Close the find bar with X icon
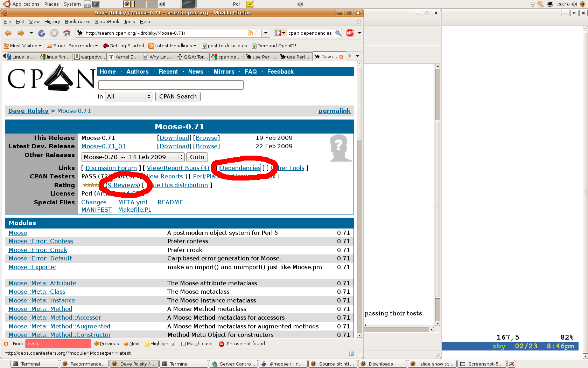 click(x=6, y=344)
